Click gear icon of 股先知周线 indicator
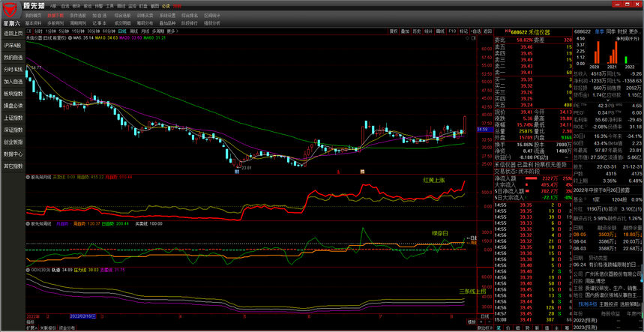The height and width of the screenshot is (332, 644). (x=28, y=223)
